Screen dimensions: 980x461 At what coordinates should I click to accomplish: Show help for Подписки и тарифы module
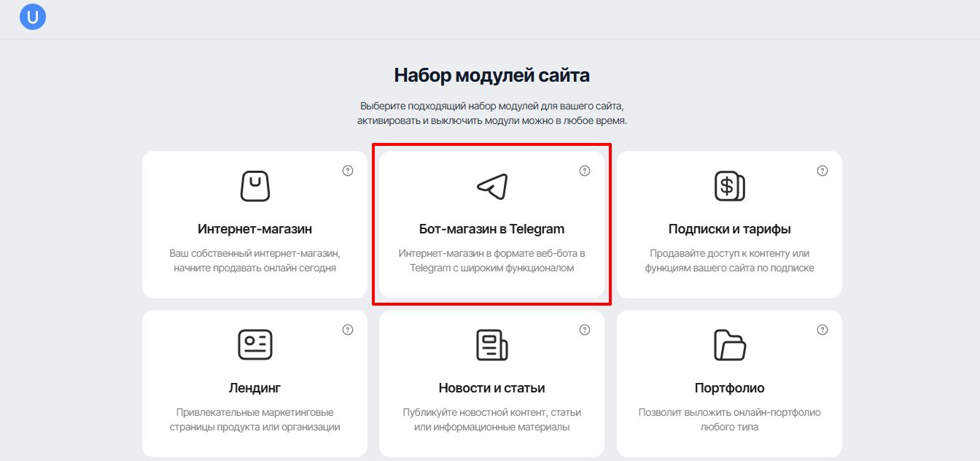tap(822, 171)
